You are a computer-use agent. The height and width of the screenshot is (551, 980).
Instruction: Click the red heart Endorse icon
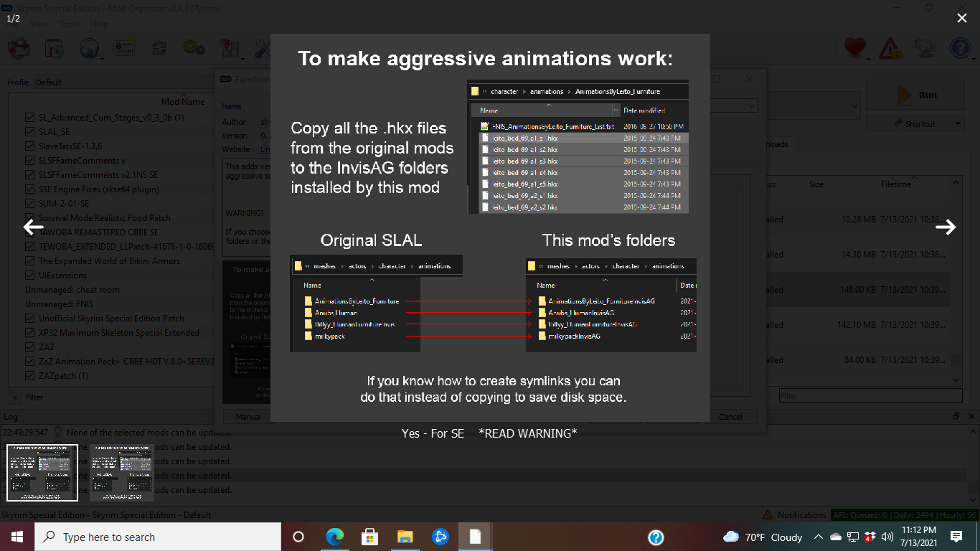pos(854,48)
